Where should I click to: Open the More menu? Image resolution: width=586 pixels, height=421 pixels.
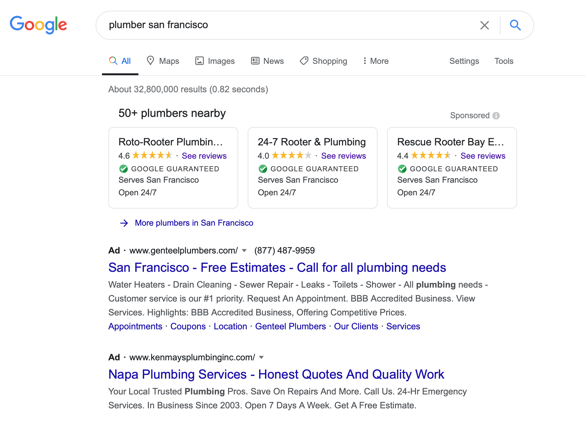pyautogui.click(x=376, y=61)
